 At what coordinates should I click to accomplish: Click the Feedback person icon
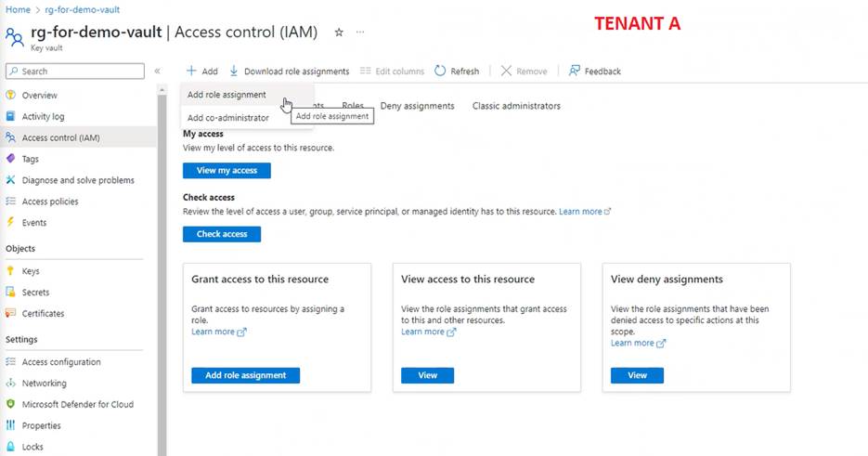click(x=575, y=71)
